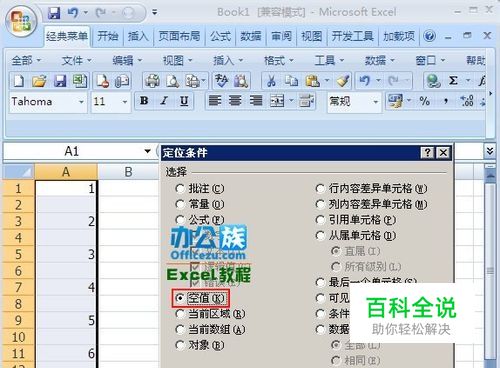Click Merge and Center icon
This screenshot has width=500, height=368.
[x=277, y=101]
